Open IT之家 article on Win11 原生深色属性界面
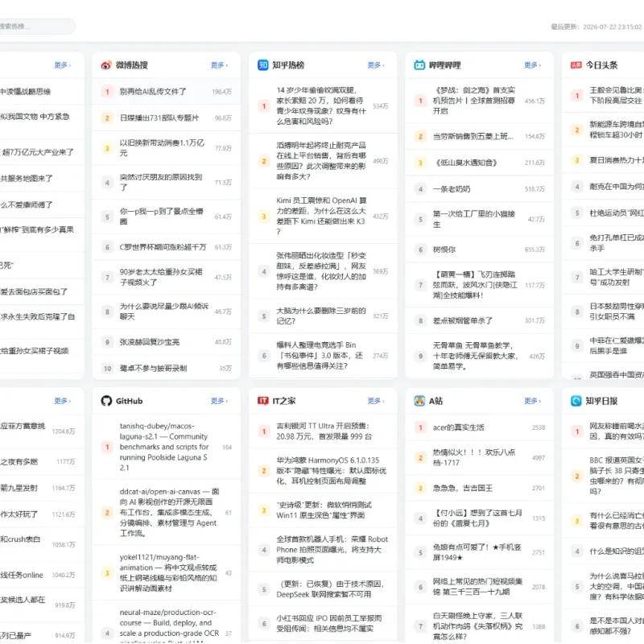 323,510
